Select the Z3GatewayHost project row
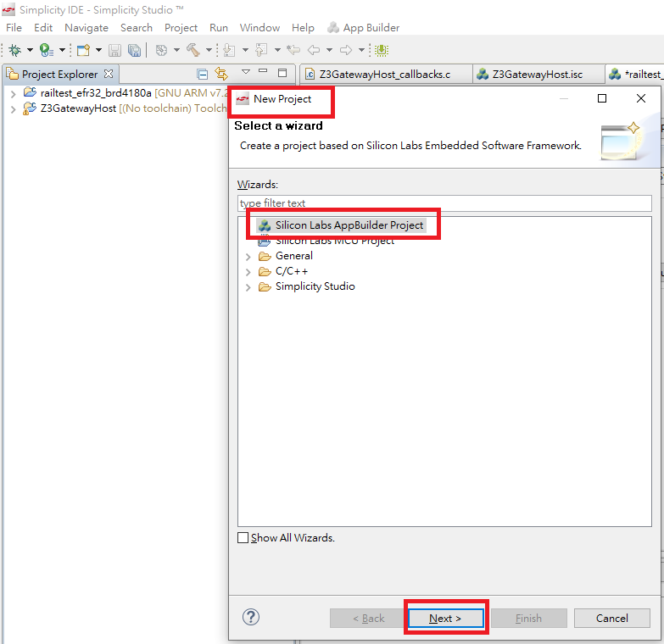This screenshot has height=644, width=664. point(125,108)
